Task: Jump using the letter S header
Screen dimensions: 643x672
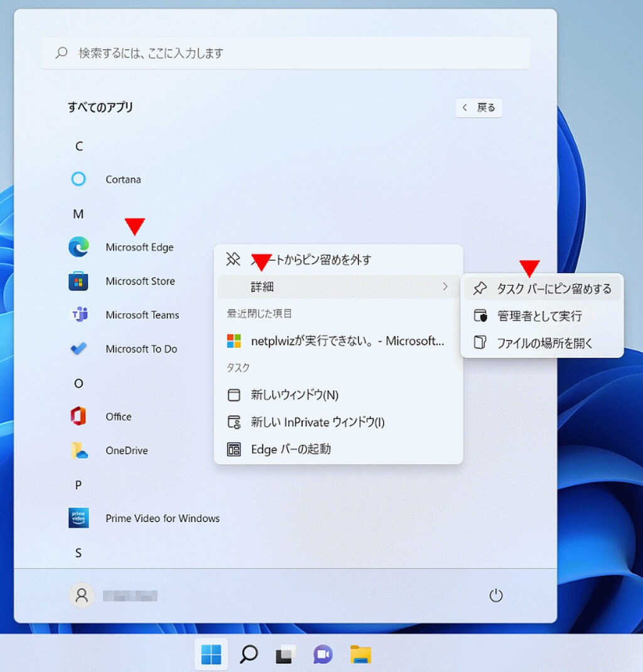Action: click(x=78, y=552)
